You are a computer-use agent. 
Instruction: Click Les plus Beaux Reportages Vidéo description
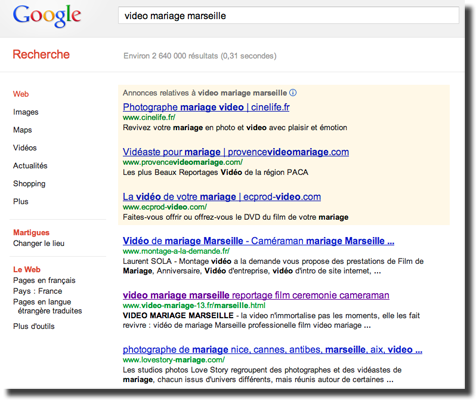[x=215, y=172]
